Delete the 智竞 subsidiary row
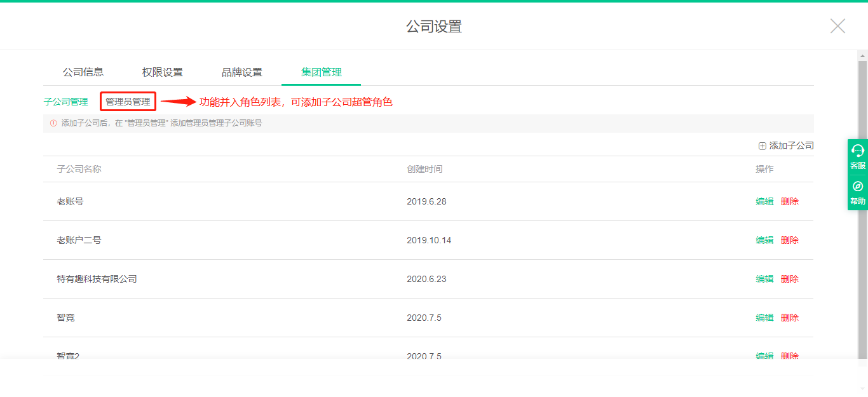Image resolution: width=868 pixels, height=397 pixels. (x=790, y=318)
